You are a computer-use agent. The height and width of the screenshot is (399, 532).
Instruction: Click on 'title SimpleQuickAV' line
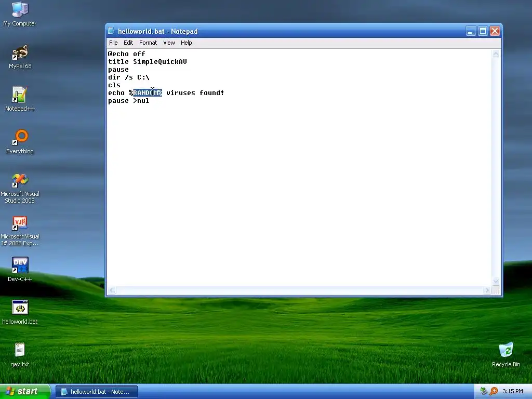[x=147, y=62]
